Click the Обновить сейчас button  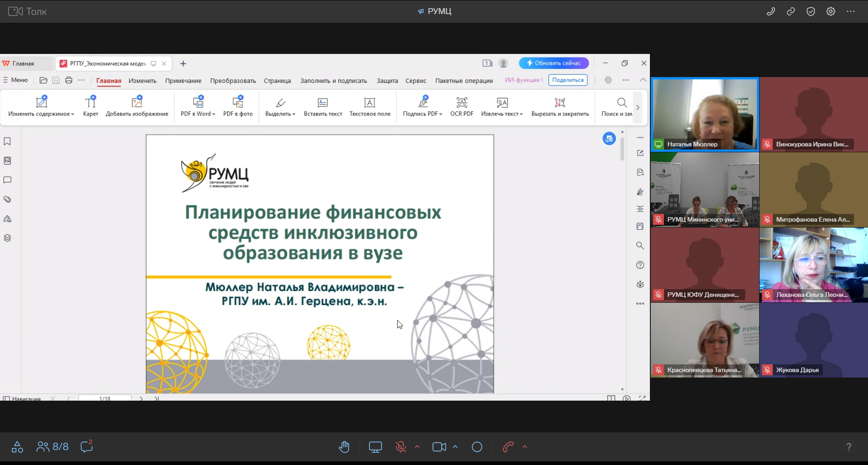554,63
